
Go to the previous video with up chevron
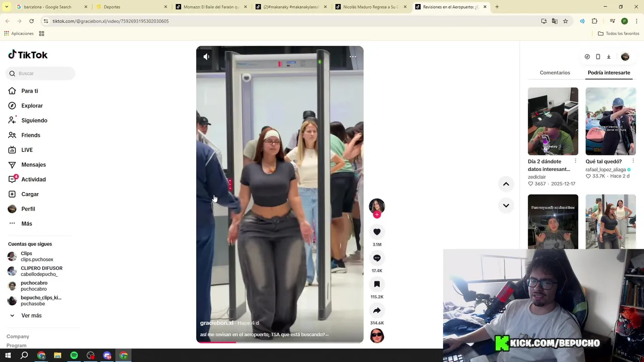coord(506,184)
